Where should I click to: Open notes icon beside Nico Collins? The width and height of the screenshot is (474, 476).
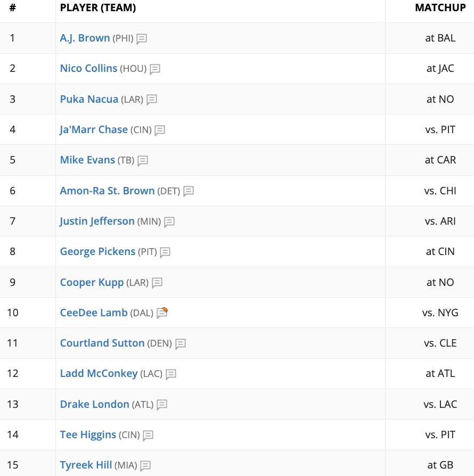(155, 69)
